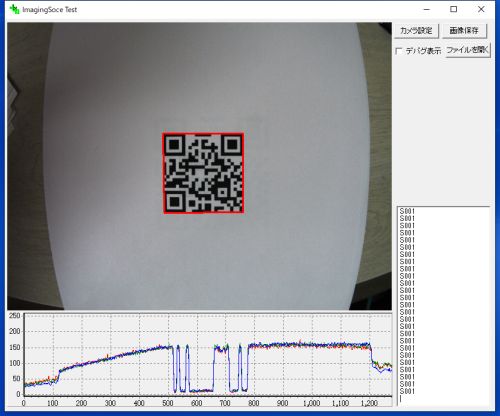Click the detected QR code in preview
Screen dimensions: 500x416
(x=203, y=173)
